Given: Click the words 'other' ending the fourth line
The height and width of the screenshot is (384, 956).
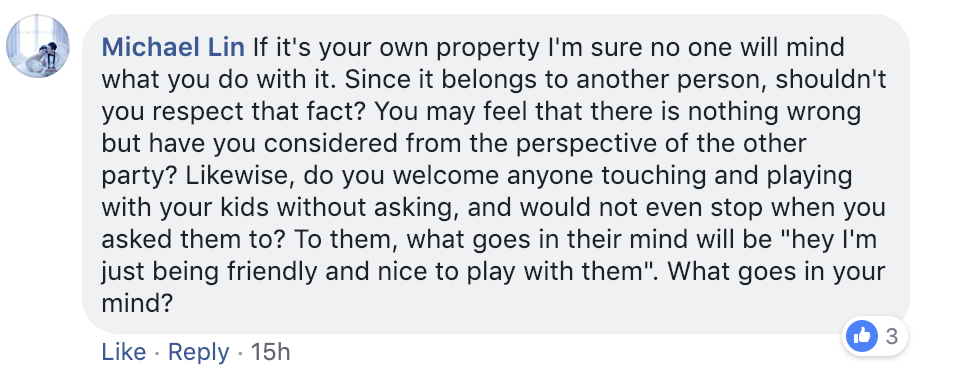Looking at the screenshot, I should click(x=774, y=143).
